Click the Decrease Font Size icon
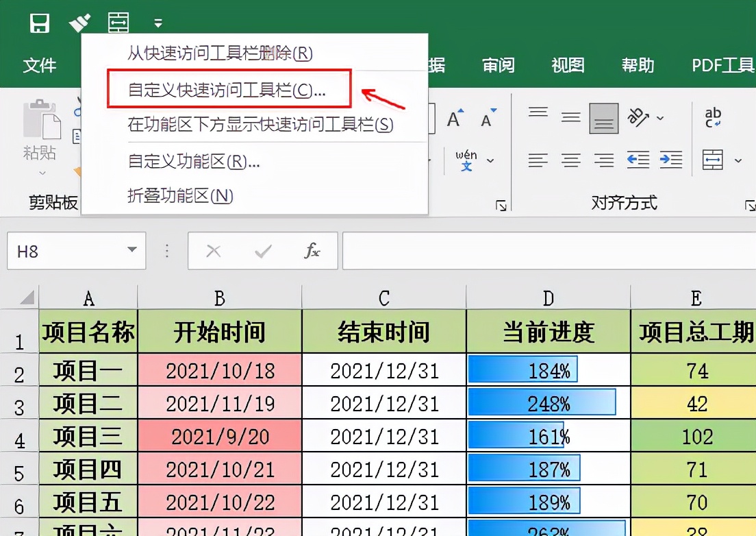Image resolution: width=756 pixels, height=536 pixels. point(488,118)
